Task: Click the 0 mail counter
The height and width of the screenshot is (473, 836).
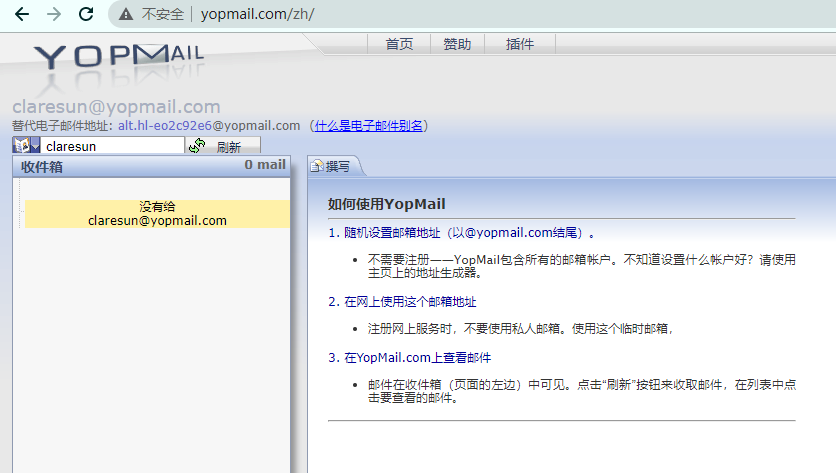Action: (265, 165)
